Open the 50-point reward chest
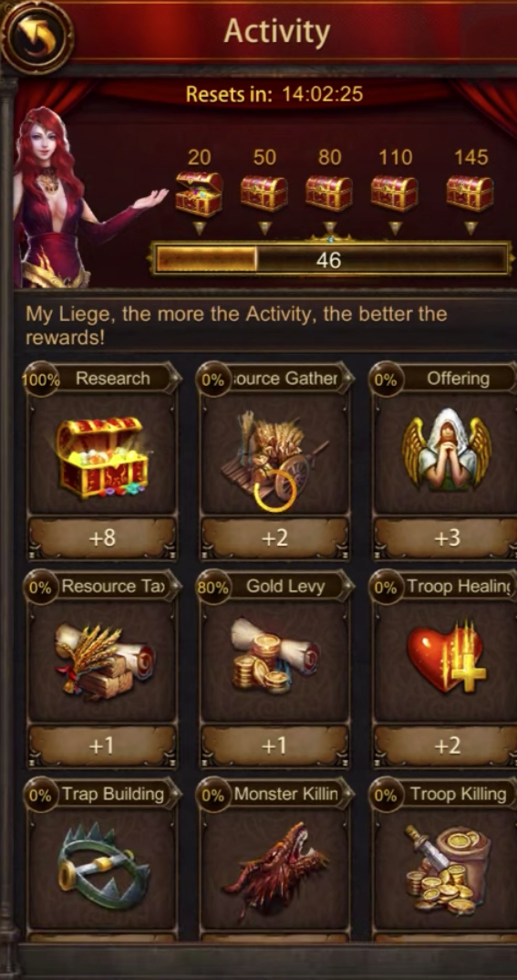The image size is (517, 980). point(264,193)
